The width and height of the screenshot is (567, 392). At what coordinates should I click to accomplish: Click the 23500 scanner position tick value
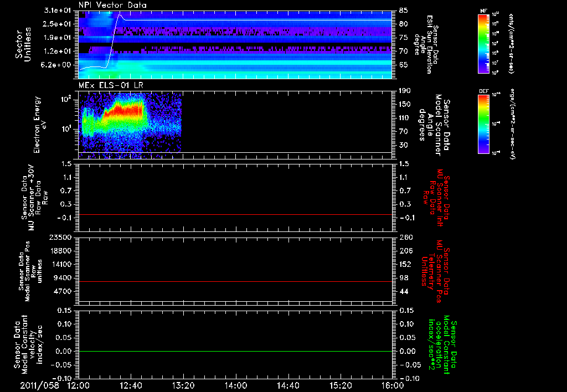click(x=60, y=237)
